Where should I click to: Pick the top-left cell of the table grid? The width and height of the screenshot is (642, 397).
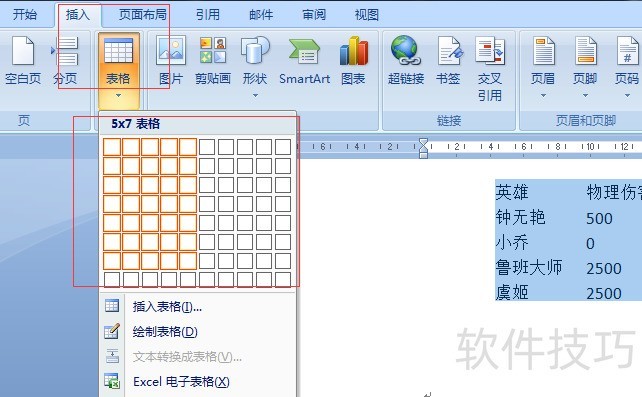coord(112,147)
